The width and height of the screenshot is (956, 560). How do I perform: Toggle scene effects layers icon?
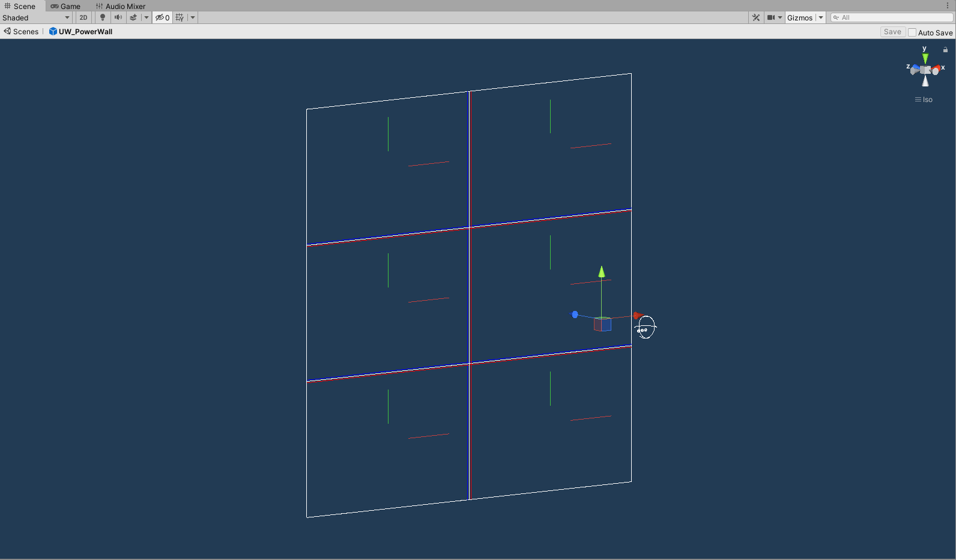[x=133, y=17]
